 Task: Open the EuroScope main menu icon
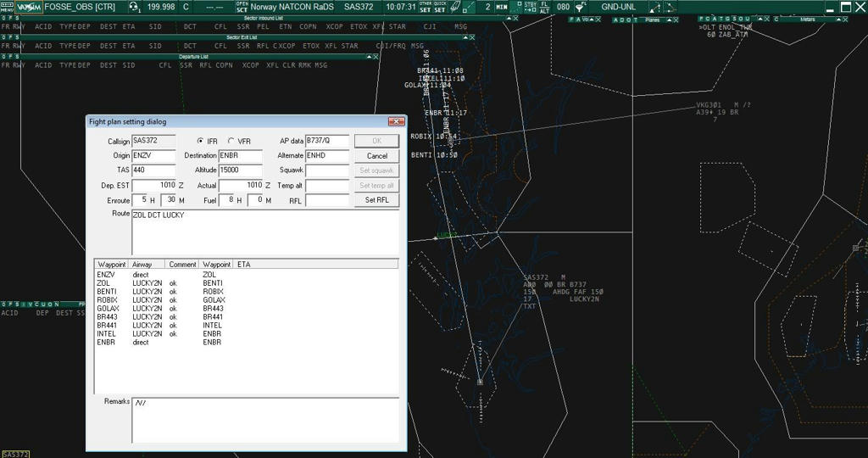(x=7, y=7)
